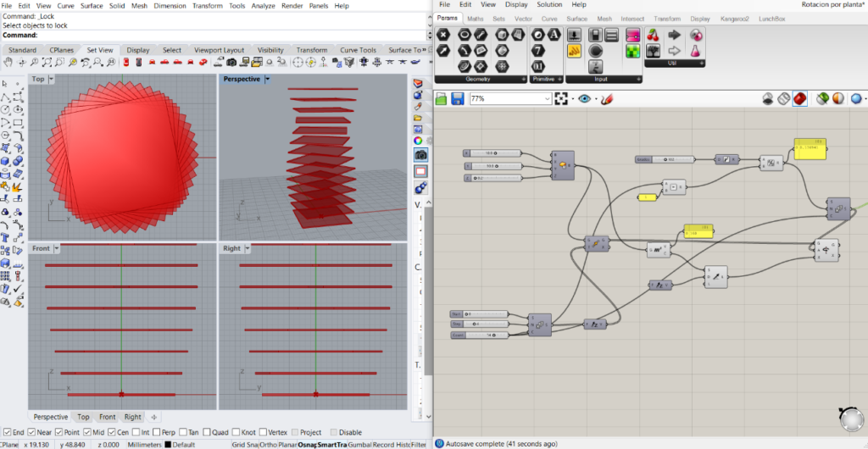Toggle Osnap in the status bar
Screen dimensions: 868x449
click(x=307, y=445)
